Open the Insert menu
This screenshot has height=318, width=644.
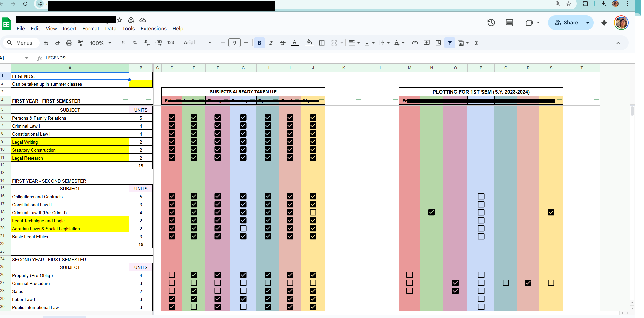[70, 29]
